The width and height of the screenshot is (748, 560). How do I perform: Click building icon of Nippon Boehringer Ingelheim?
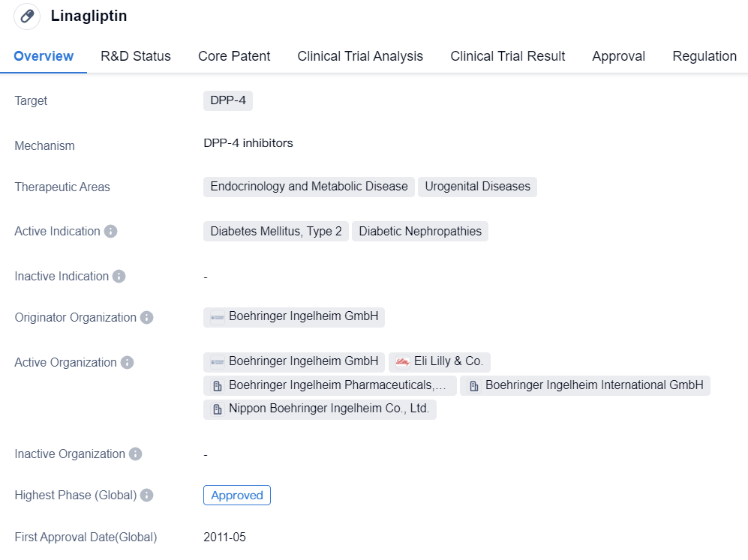(218, 409)
